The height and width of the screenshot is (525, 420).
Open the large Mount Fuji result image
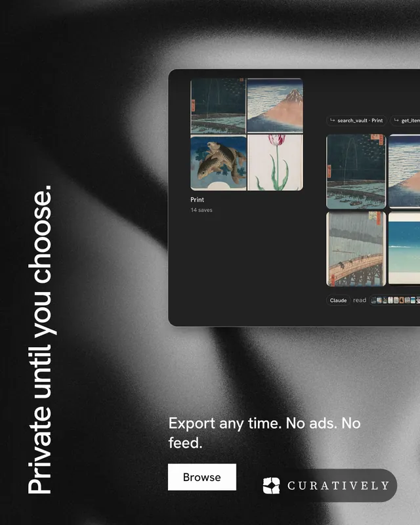click(404, 171)
